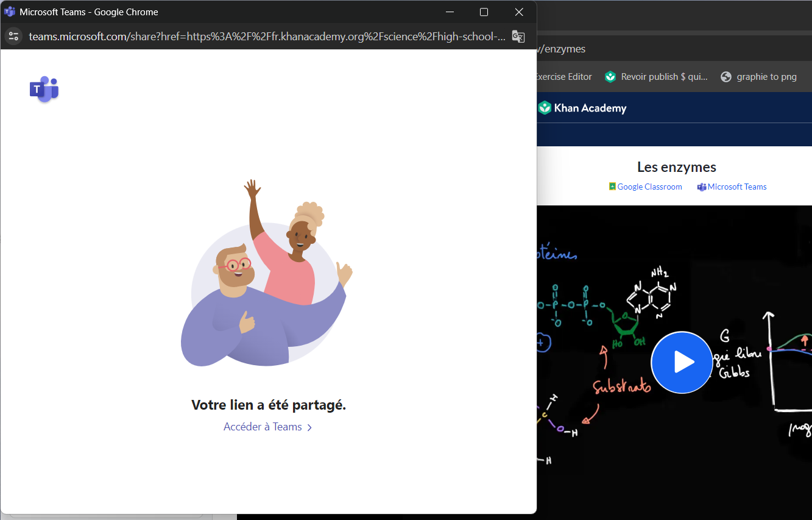Follow the Accéder à Teams link
The width and height of the screenshot is (812, 520).
tap(262, 426)
